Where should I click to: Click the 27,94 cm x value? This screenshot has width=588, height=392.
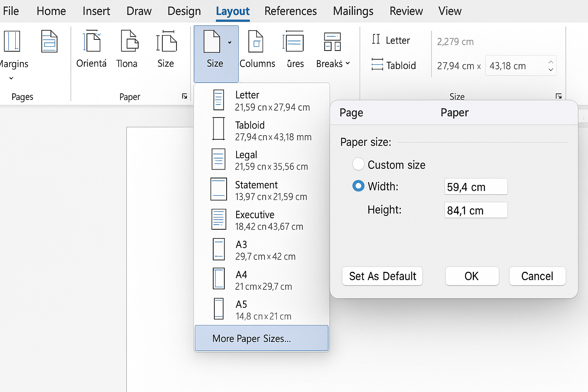[459, 66]
